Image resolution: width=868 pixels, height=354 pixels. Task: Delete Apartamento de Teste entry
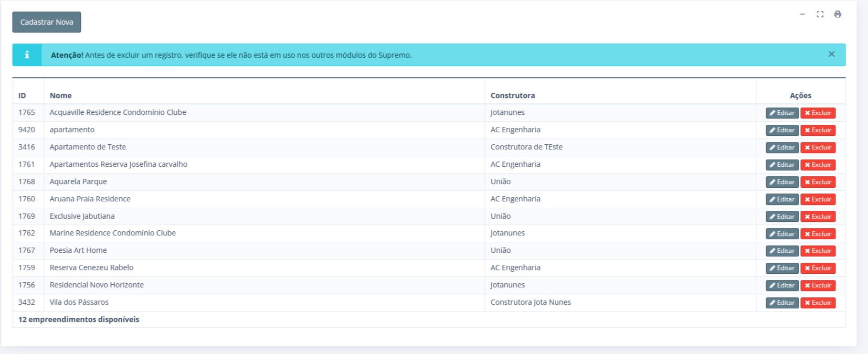pos(818,147)
